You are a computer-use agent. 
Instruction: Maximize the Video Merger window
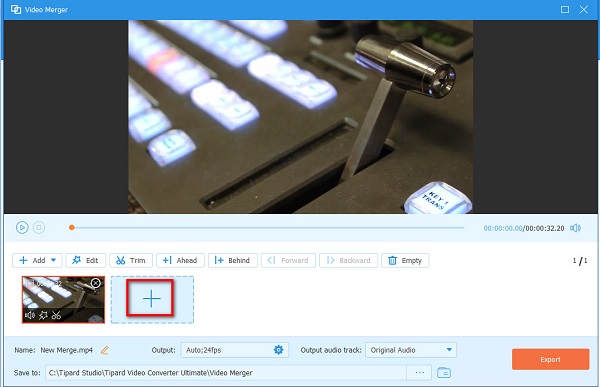(x=565, y=10)
